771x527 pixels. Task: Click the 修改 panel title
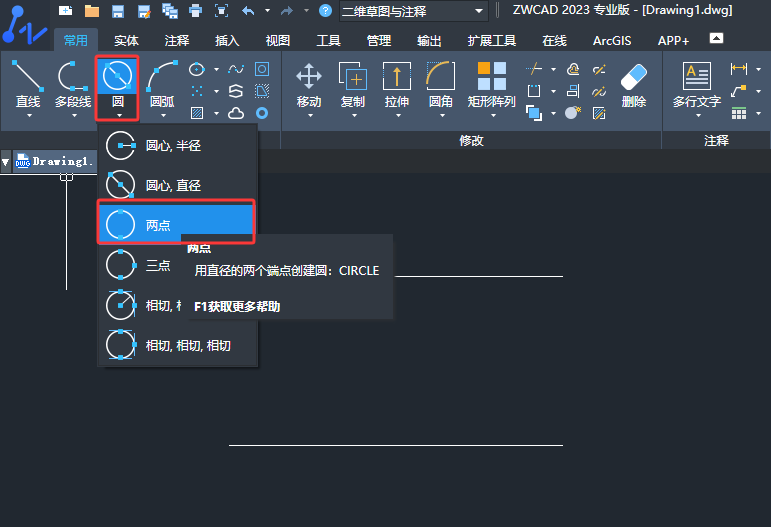(x=471, y=141)
